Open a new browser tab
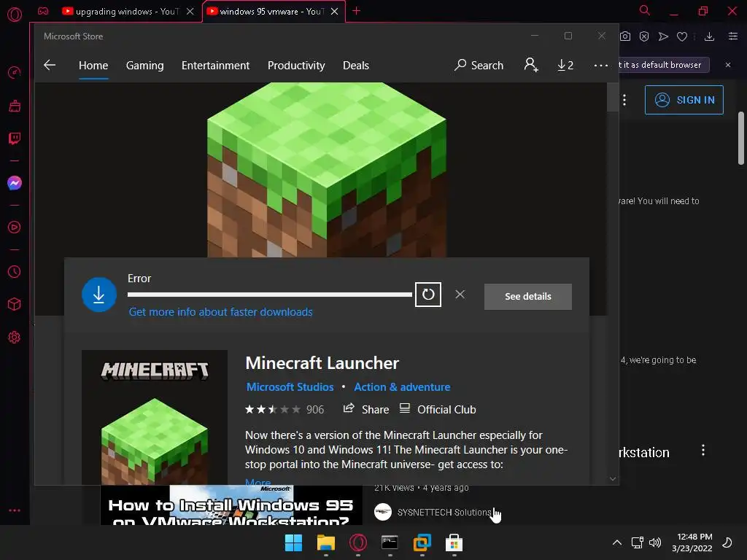The width and height of the screenshot is (747, 560). 356,11
